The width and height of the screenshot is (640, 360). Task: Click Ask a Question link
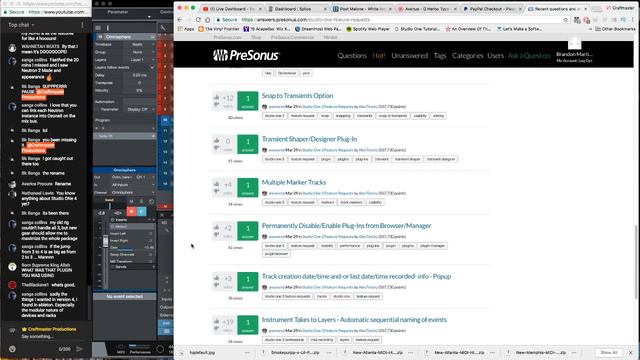pyautogui.click(x=529, y=56)
